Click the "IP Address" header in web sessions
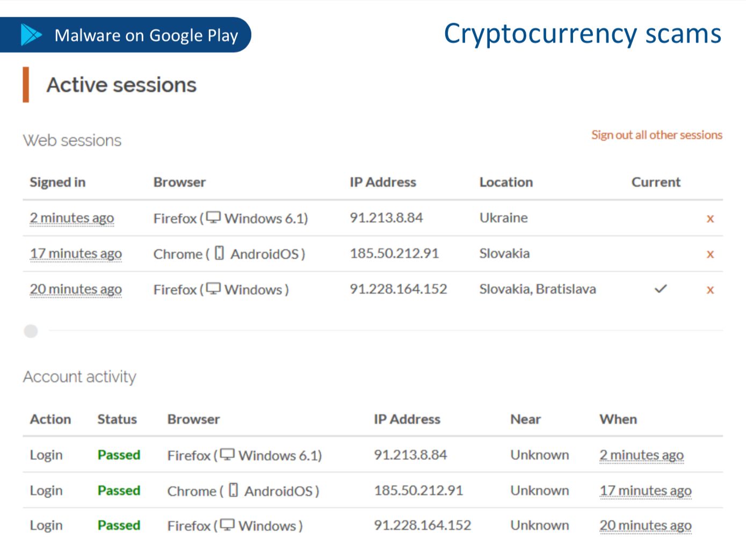Viewport: 746px width, 560px height. click(382, 183)
